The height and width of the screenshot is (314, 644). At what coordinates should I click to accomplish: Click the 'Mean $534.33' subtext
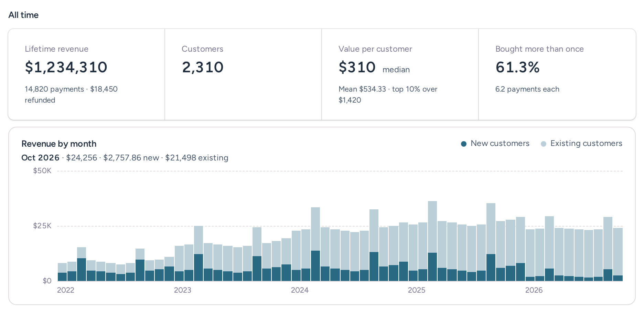[x=362, y=89]
